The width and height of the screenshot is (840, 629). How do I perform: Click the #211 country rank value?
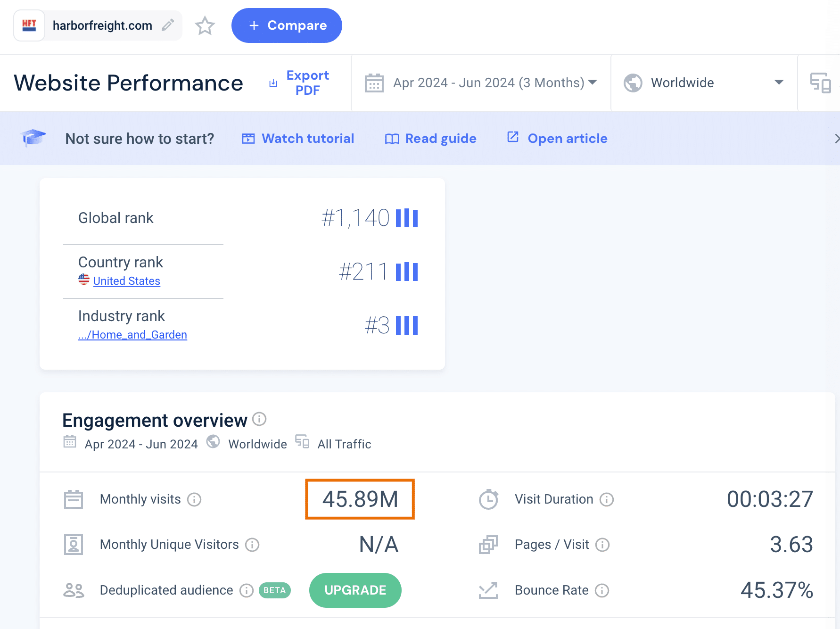point(363,272)
